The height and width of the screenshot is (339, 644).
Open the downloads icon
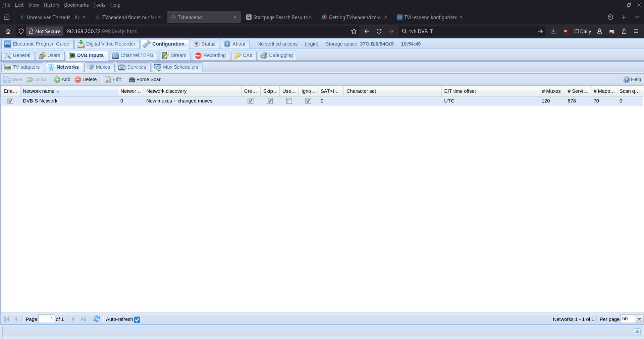(x=553, y=31)
